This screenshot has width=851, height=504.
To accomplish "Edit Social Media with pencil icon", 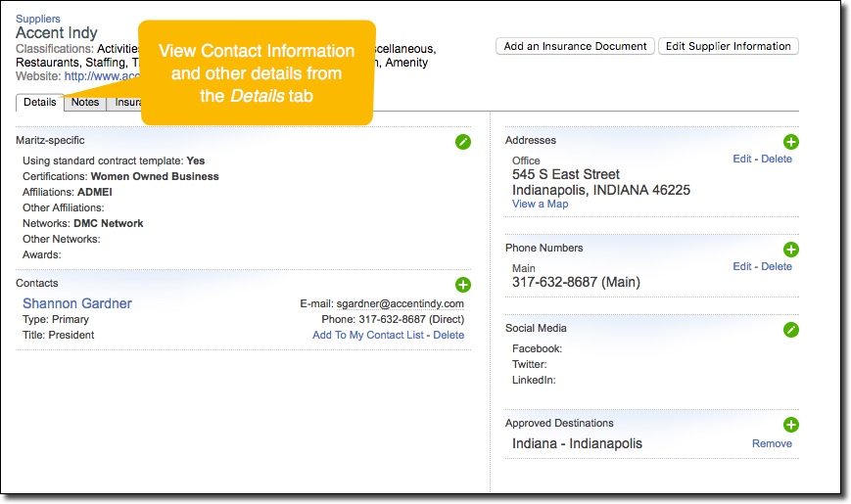I will click(790, 330).
